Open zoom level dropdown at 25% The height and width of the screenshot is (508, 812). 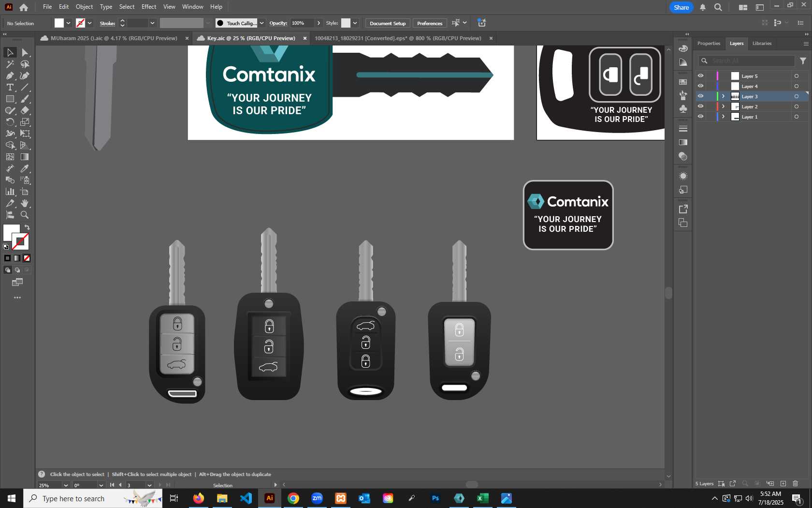click(66, 485)
